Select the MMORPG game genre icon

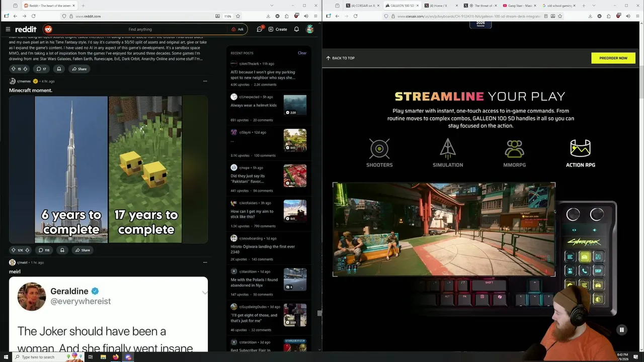click(x=514, y=153)
